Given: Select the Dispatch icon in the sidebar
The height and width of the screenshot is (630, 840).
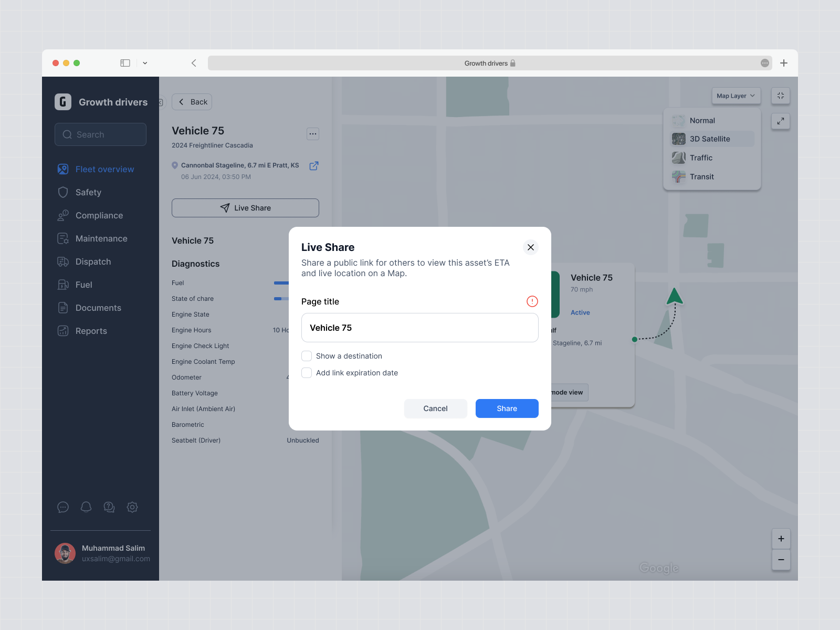Looking at the screenshot, I should tap(63, 261).
